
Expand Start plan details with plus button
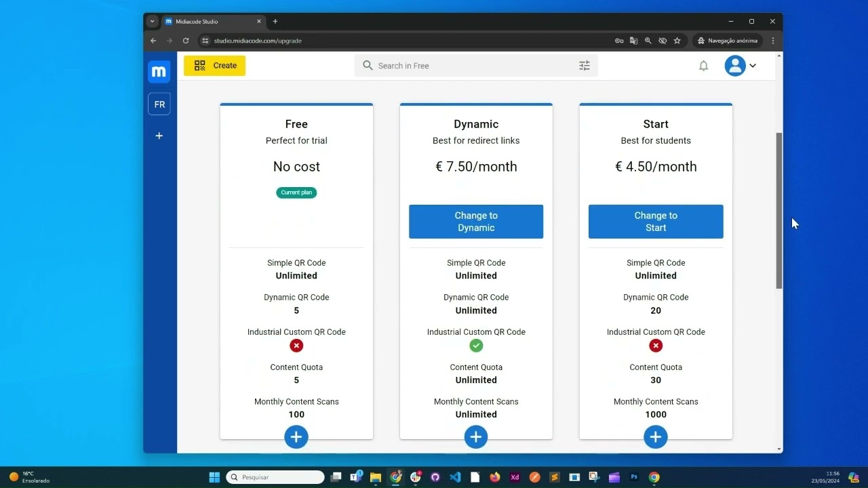coord(656,437)
